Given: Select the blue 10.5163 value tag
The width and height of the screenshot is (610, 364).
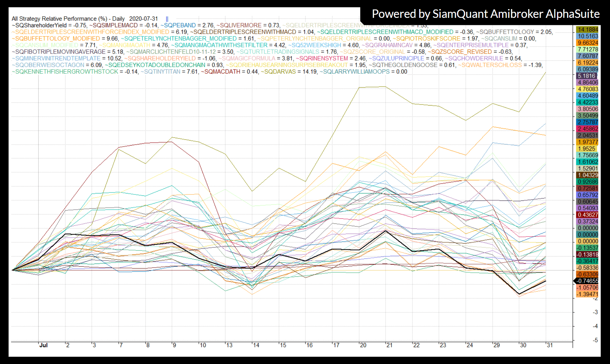Looking at the screenshot, I should (588, 36).
